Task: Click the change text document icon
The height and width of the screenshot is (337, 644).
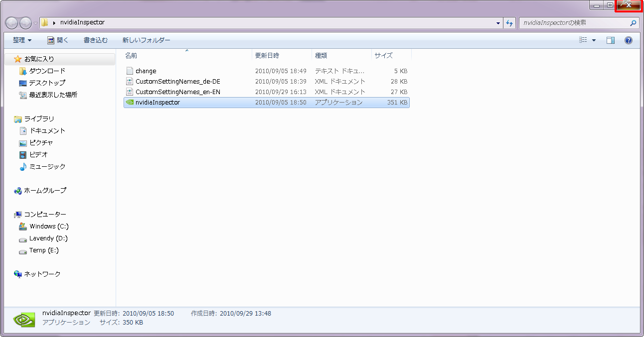Action: pyautogui.click(x=130, y=71)
